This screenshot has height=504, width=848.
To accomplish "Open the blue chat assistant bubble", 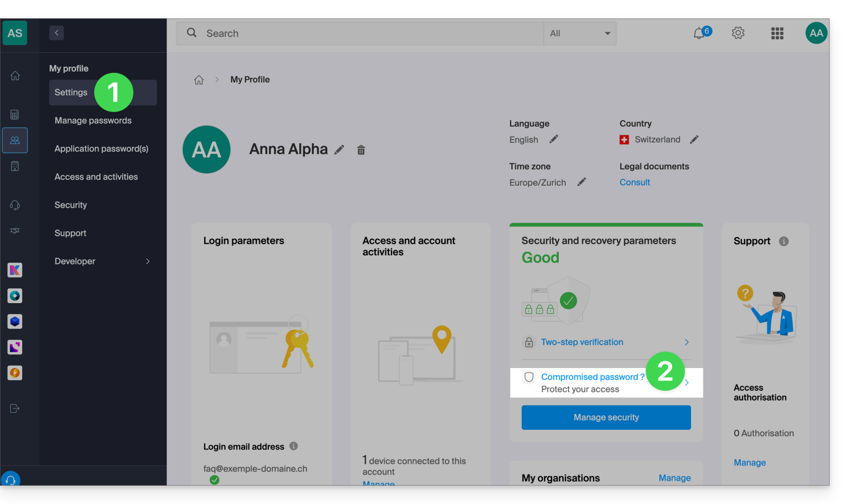I will point(10,479).
